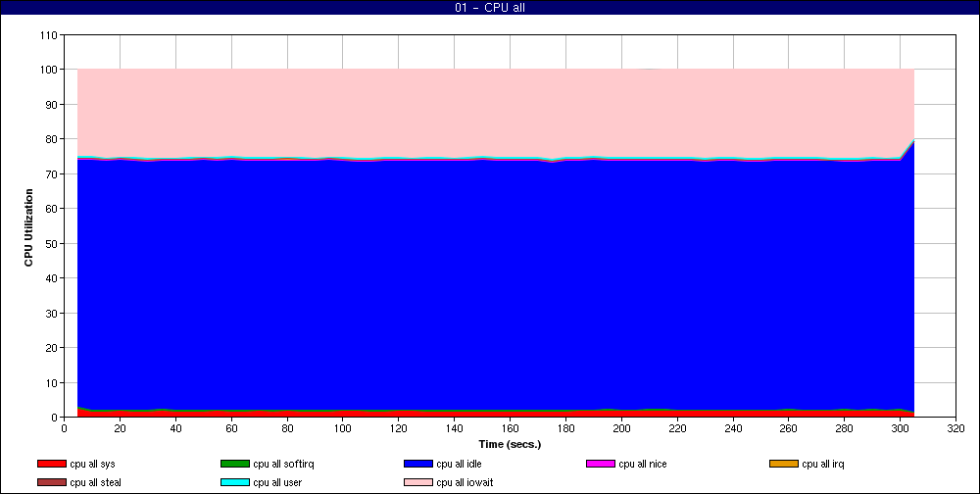
Task: Click the 'Time (secs.)' x-axis label
Action: tap(510, 445)
